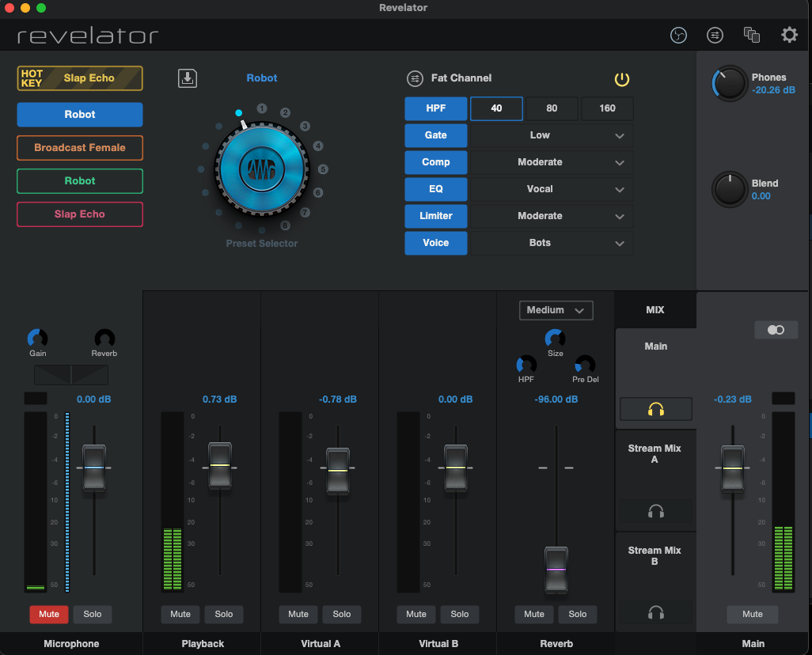Select preset slot 5 on dial
This screenshot has height=655, width=812.
coord(323,169)
